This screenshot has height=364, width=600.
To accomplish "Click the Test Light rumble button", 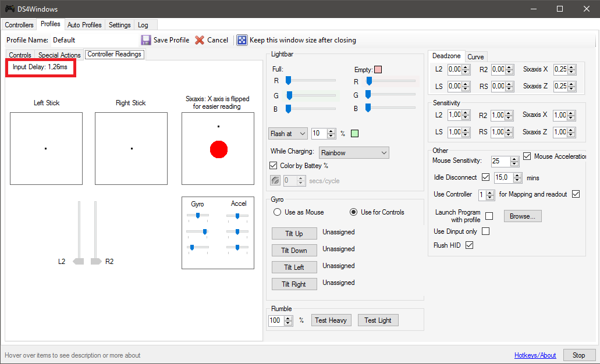I will pyautogui.click(x=378, y=320).
